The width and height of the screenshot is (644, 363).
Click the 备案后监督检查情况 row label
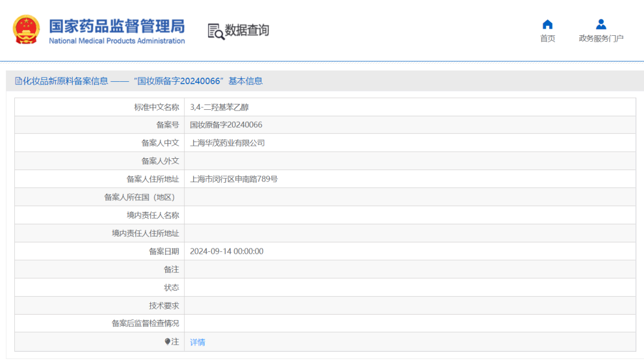145,324
